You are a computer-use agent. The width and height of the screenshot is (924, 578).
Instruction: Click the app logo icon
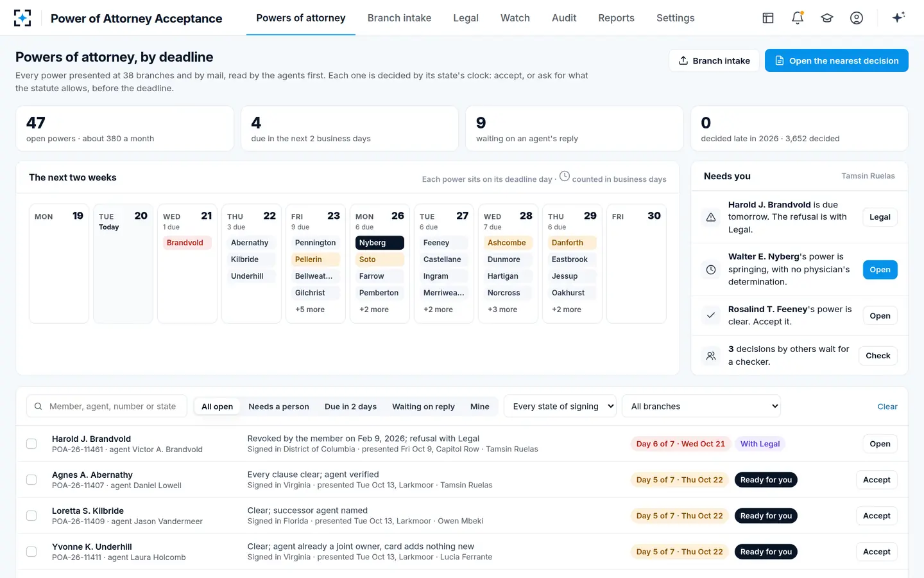[22, 18]
